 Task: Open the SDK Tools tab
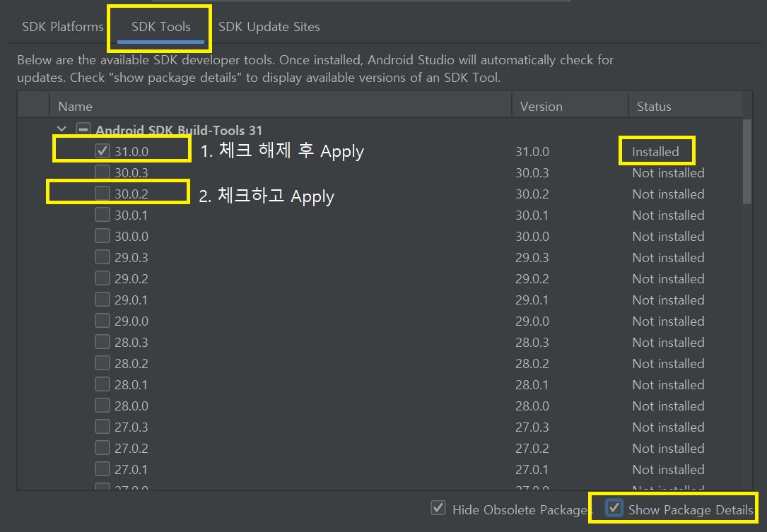tap(161, 26)
